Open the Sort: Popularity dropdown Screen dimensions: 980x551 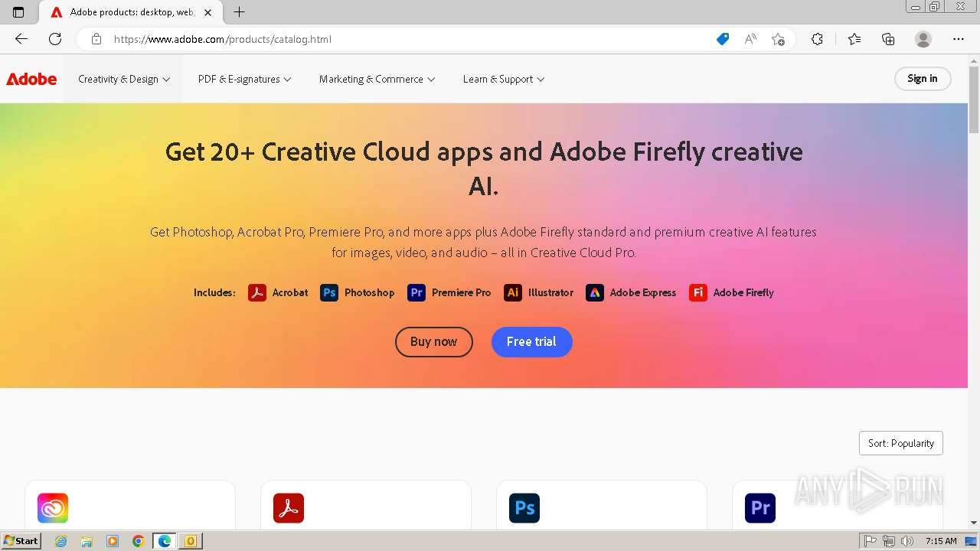pos(901,443)
